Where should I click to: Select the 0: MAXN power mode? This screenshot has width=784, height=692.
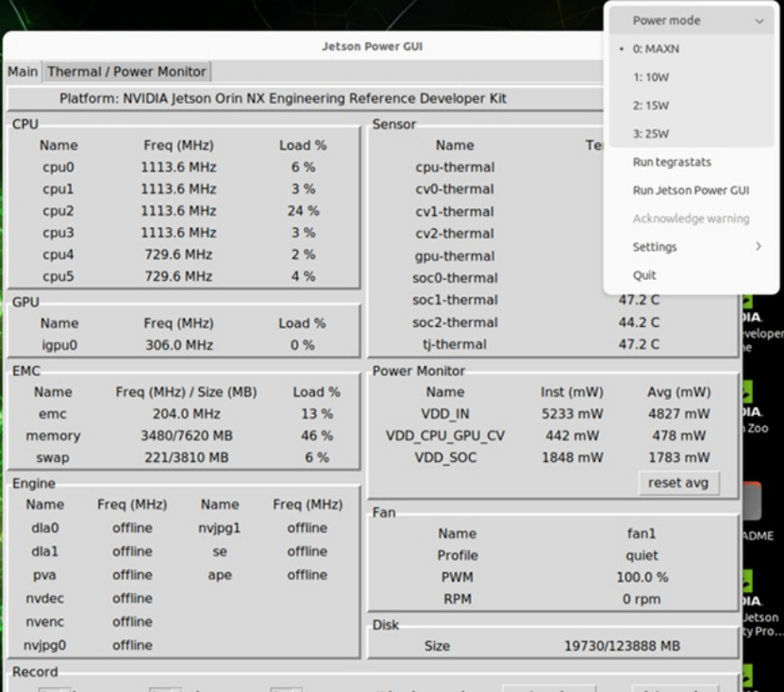(x=656, y=49)
